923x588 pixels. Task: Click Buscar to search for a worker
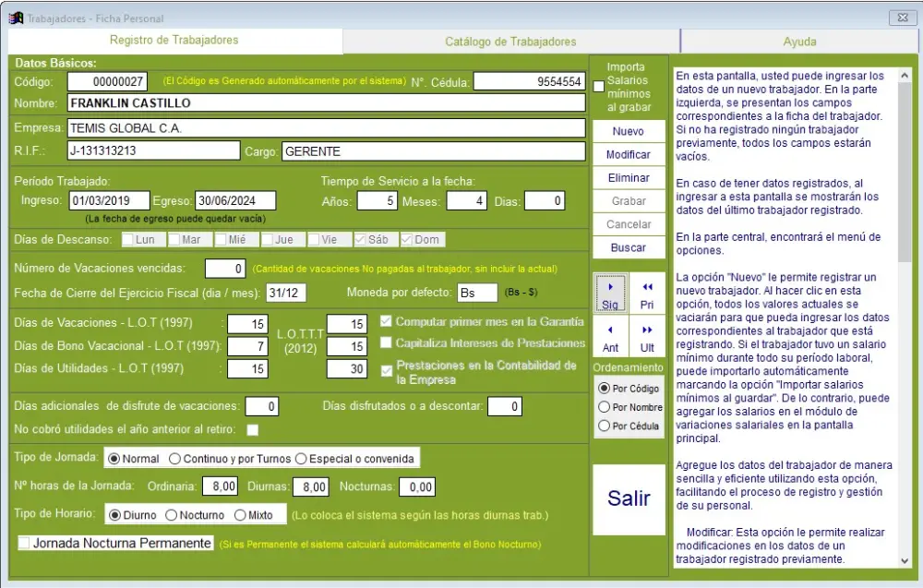click(628, 247)
